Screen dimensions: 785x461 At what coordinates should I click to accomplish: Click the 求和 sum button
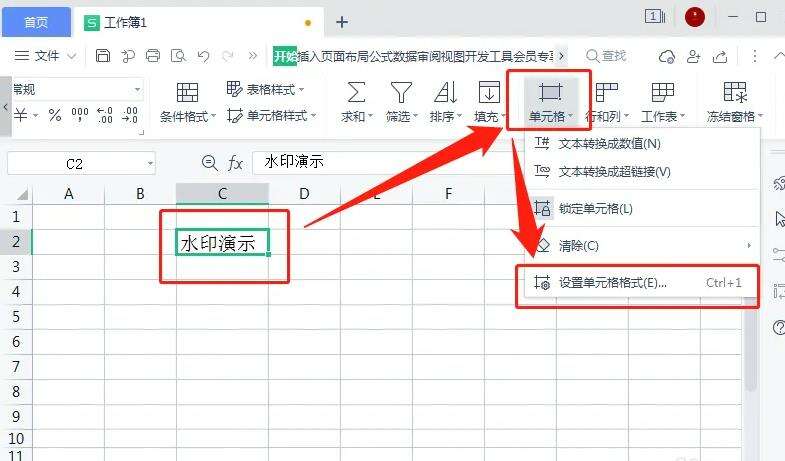(356, 103)
